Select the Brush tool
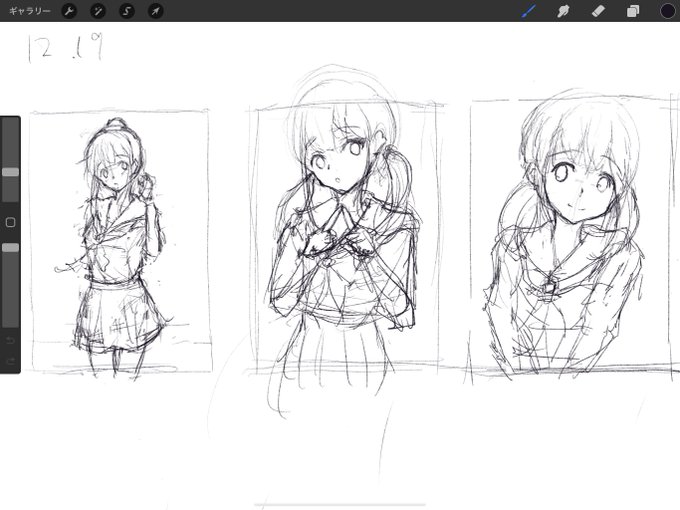Screen dimensions: 680x510 (x=528, y=11)
